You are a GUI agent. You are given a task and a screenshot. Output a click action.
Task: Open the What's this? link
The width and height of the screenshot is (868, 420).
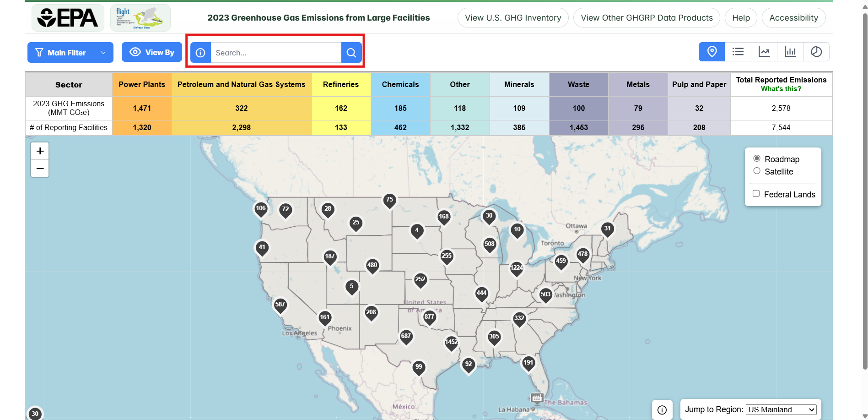781,89
